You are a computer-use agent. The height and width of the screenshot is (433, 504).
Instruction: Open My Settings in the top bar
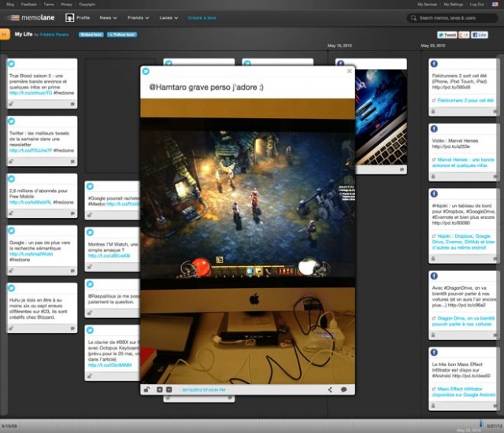(454, 5)
